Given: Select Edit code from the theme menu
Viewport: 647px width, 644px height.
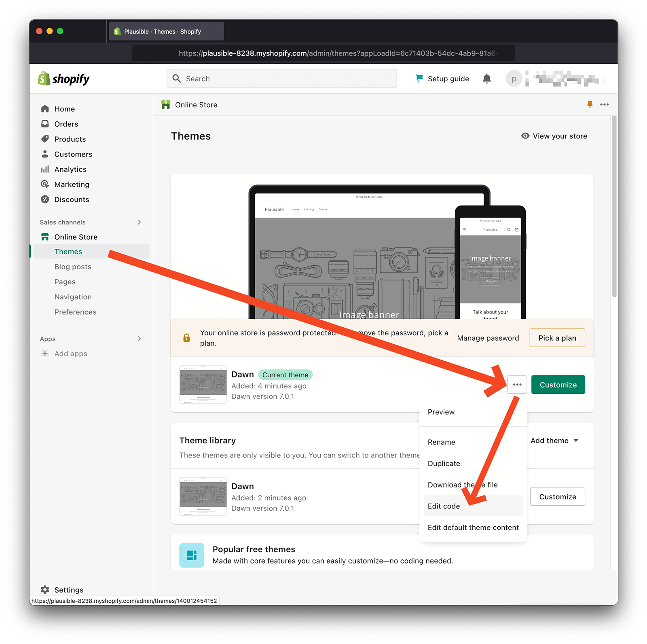Looking at the screenshot, I should pos(443,506).
